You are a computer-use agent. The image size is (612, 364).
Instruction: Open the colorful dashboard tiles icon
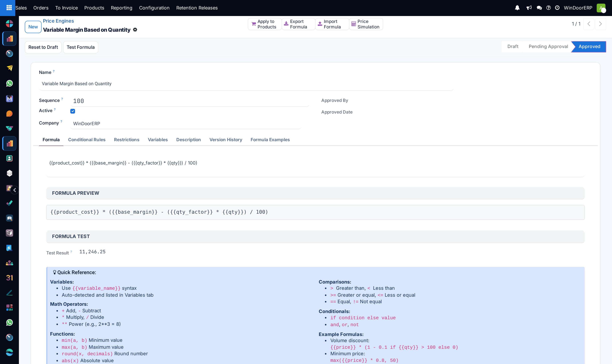click(x=9, y=308)
